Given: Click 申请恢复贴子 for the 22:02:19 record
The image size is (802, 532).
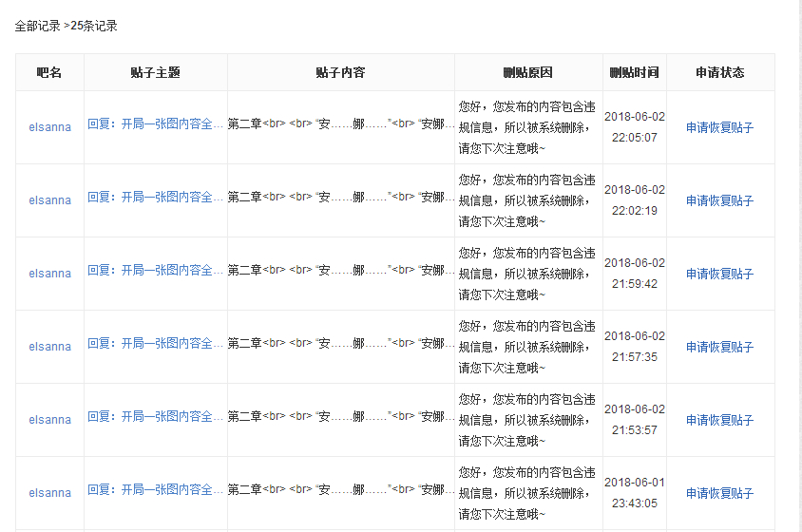Looking at the screenshot, I should pos(719,200).
